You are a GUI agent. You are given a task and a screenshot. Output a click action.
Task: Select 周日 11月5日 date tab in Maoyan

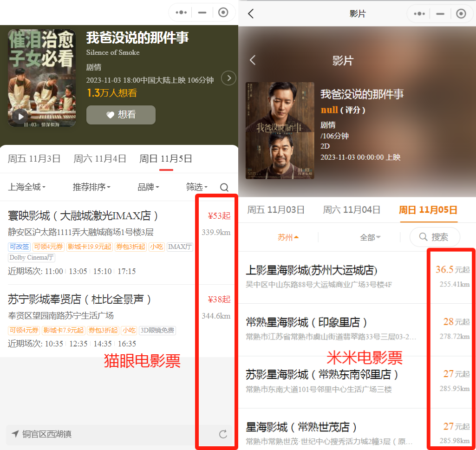(x=166, y=159)
